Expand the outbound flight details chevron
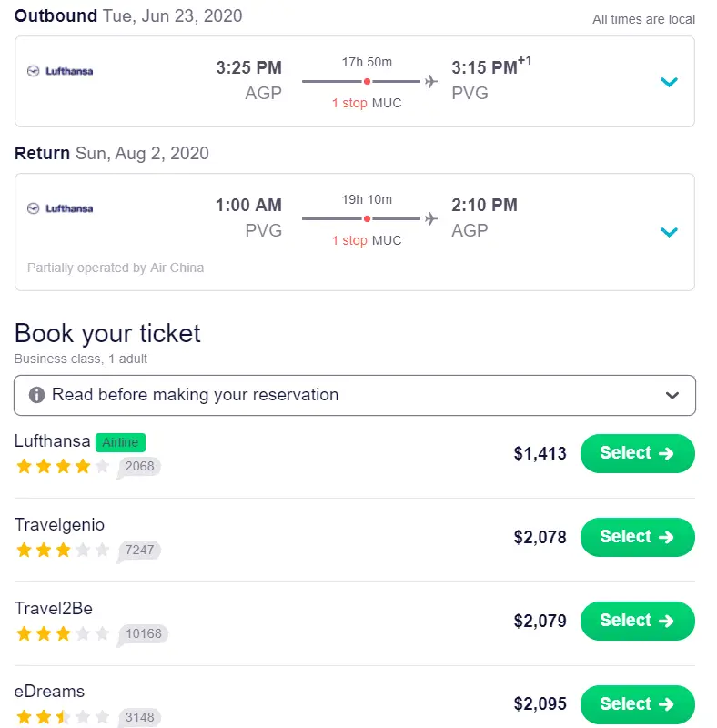Image resolution: width=717 pixels, height=728 pixels. click(669, 82)
